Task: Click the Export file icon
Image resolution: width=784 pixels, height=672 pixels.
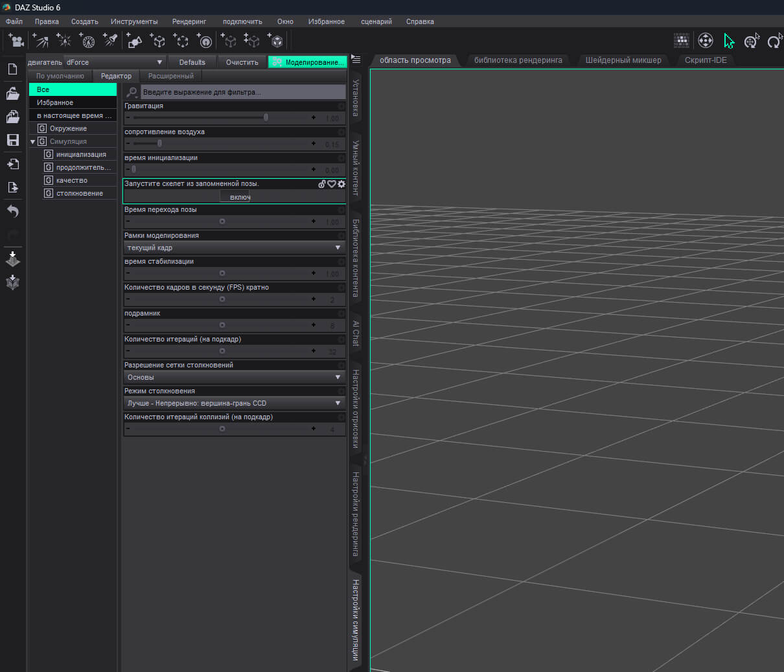Action: (x=12, y=187)
